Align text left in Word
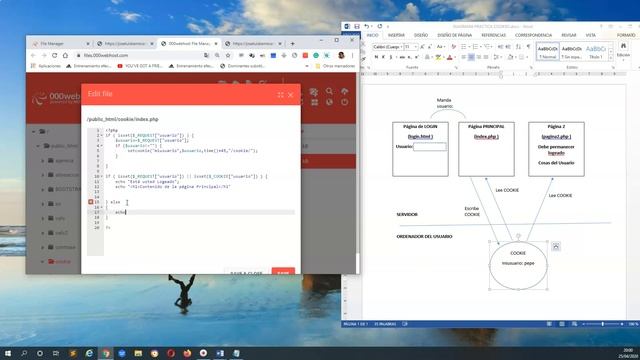The image size is (640, 360). click(x=464, y=57)
